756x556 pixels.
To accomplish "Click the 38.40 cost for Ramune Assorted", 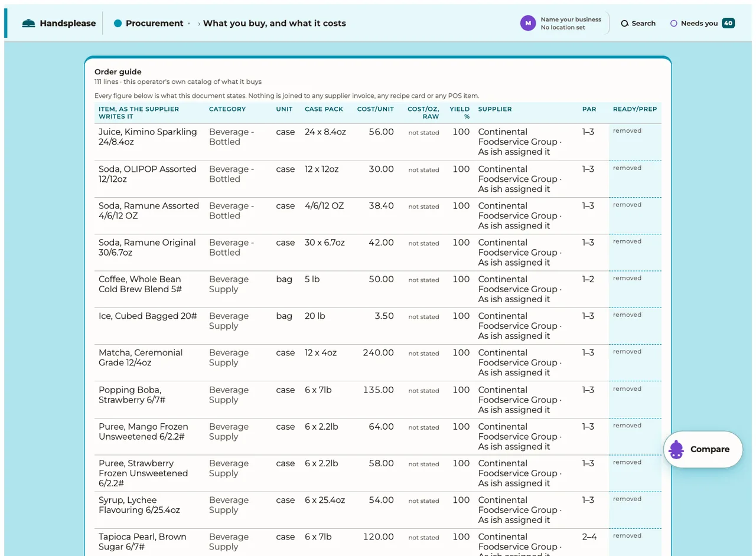I will pyautogui.click(x=382, y=206).
